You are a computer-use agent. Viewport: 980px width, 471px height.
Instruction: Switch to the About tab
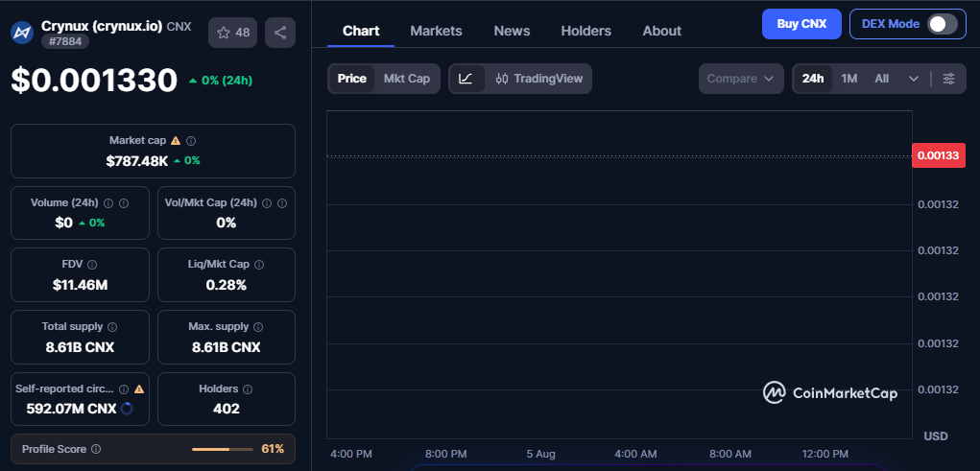tap(662, 31)
